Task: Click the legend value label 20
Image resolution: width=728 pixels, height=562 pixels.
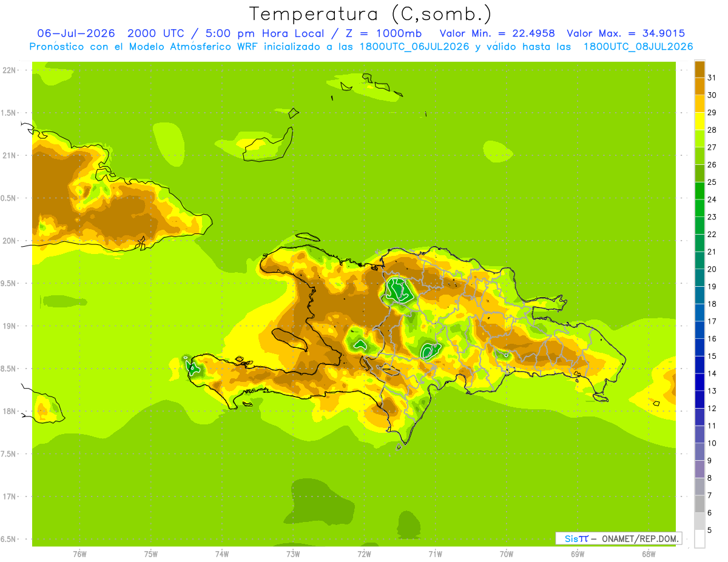Action: 712,269
